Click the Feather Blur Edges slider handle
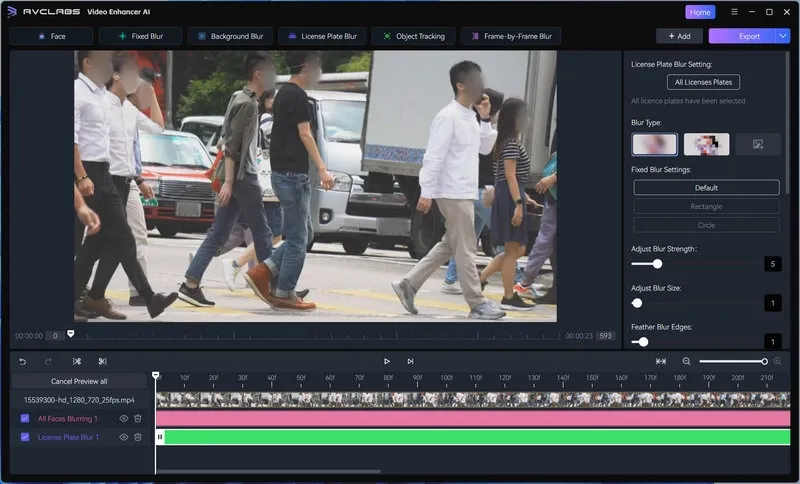The height and width of the screenshot is (484, 800). [643, 342]
